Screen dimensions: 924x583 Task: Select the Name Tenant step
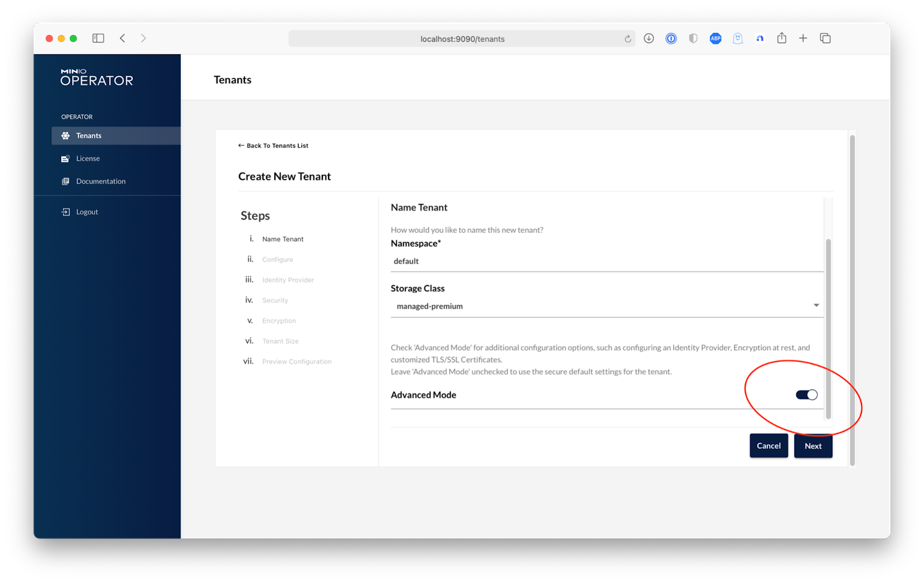[282, 239]
